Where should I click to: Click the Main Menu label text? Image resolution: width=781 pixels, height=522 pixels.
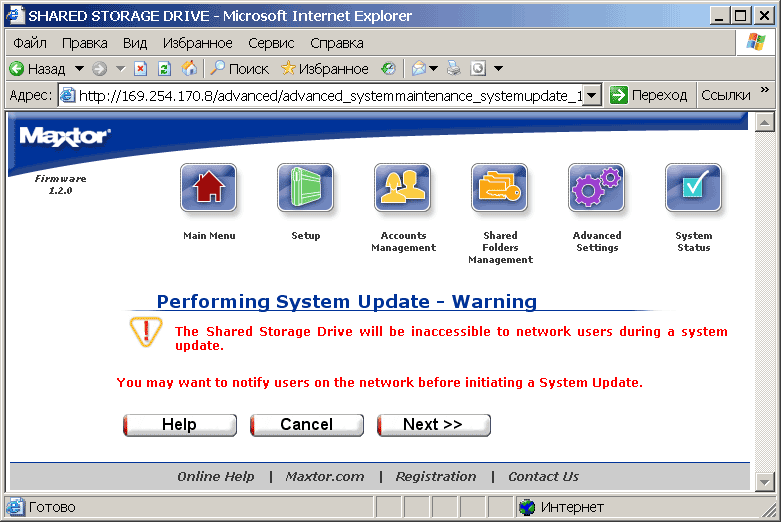(209, 236)
